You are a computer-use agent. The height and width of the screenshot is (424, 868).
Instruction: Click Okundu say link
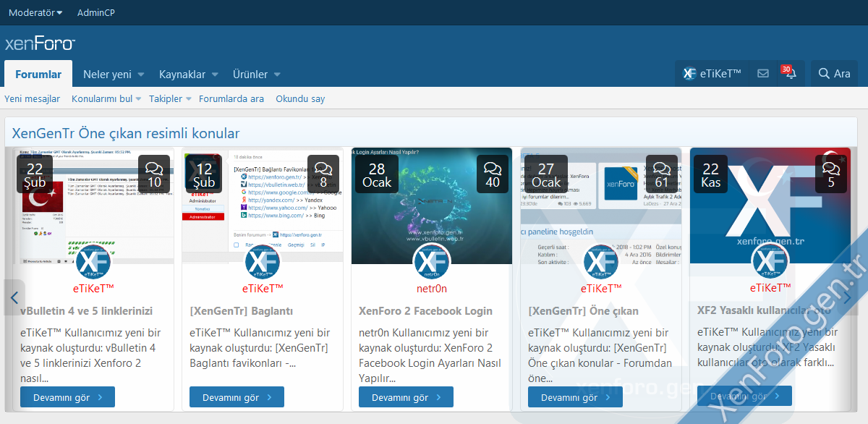[x=300, y=99]
